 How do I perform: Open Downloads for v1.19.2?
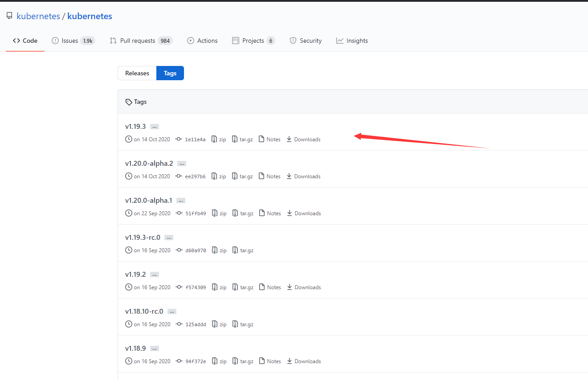pyautogui.click(x=304, y=287)
